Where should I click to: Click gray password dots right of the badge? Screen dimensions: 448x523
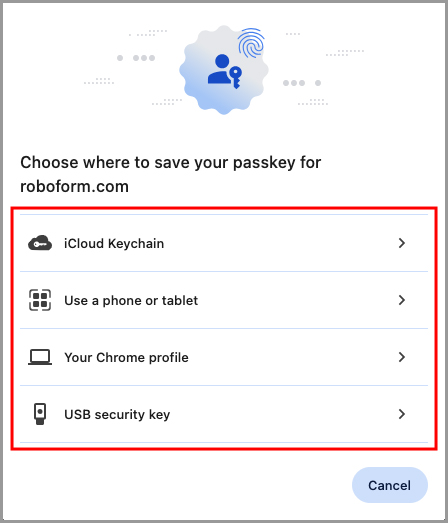pos(302,83)
